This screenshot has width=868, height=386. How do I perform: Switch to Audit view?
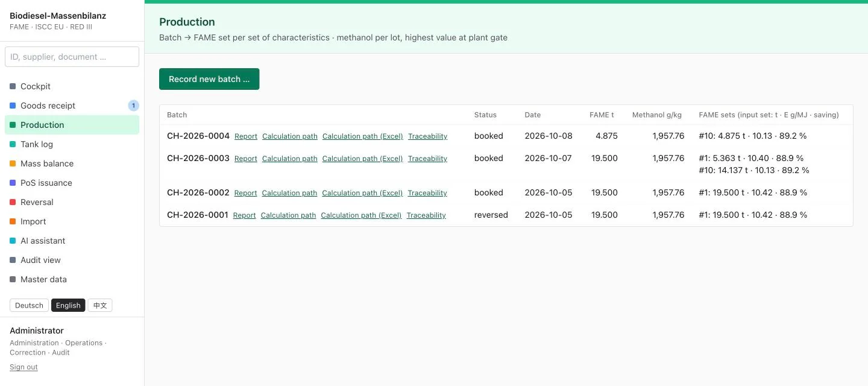pos(72,260)
